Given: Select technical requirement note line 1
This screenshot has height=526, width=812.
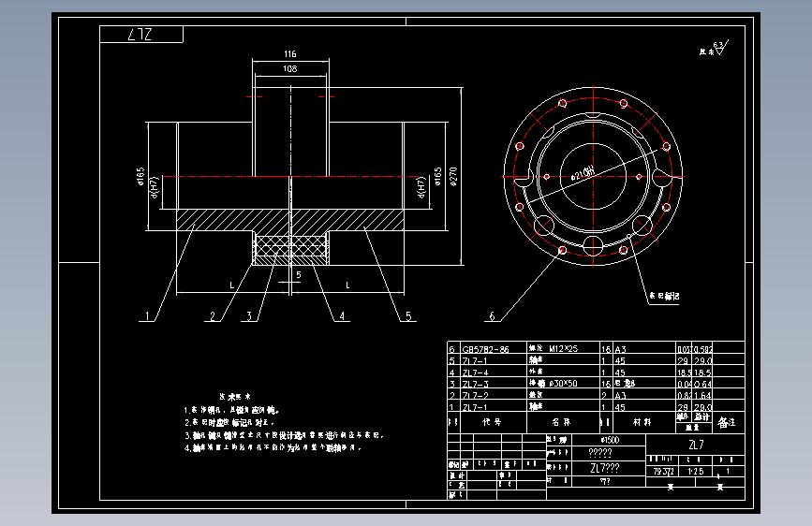Looking at the screenshot, I should coord(231,410).
